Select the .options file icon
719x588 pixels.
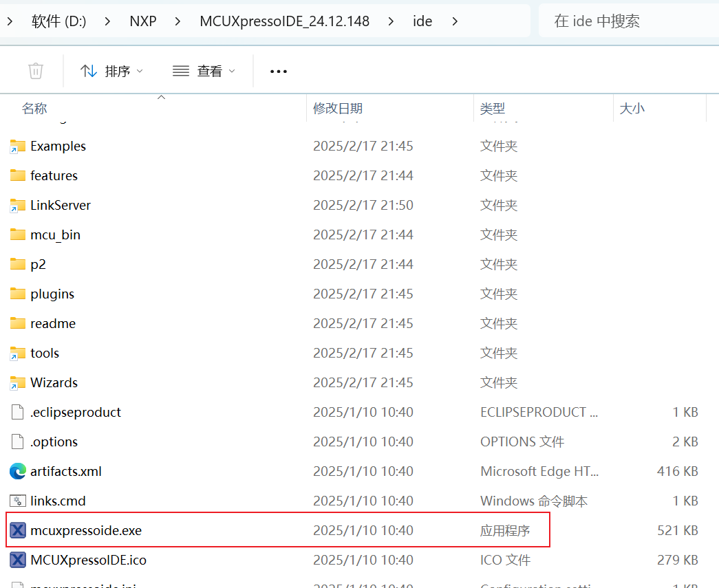pyautogui.click(x=17, y=442)
